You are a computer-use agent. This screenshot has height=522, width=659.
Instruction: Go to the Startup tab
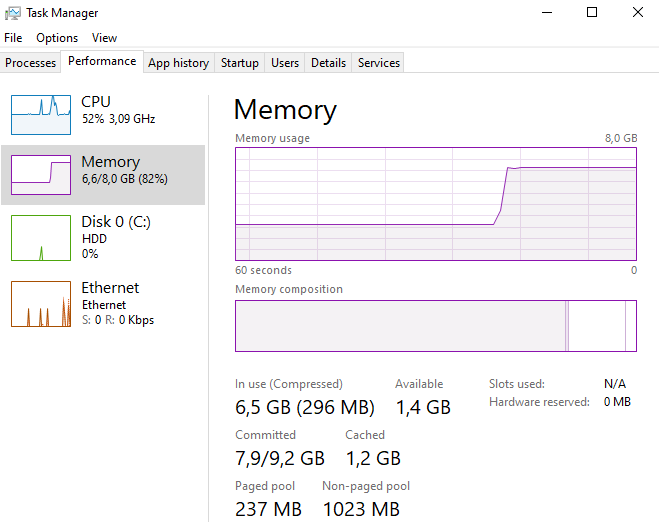(240, 63)
